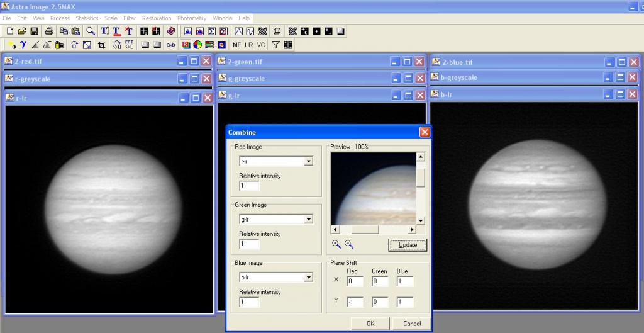Click the Plane Shift Blue Y field

405,302
